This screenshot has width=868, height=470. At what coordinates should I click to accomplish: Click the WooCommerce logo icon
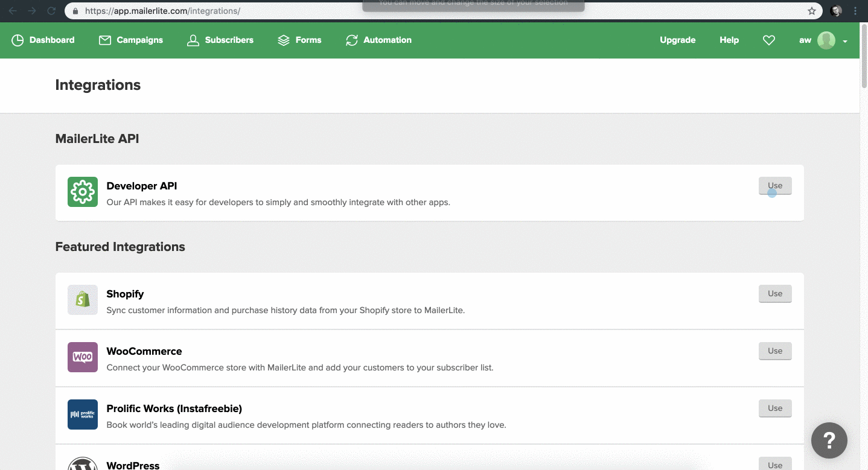pos(83,357)
